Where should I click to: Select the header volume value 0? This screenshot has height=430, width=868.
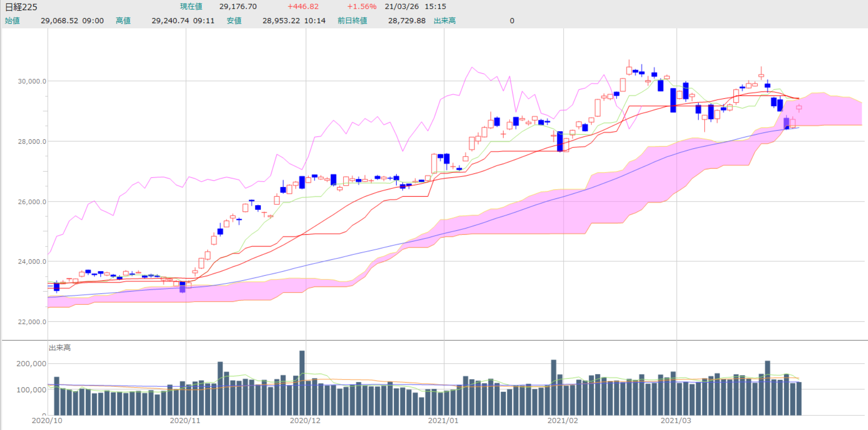click(512, 20)
